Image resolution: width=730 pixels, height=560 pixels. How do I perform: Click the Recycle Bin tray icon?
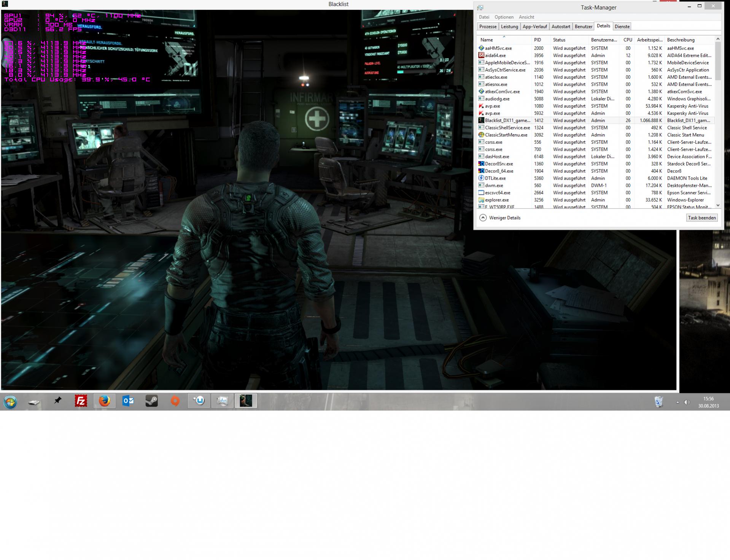tap(658, 402)
